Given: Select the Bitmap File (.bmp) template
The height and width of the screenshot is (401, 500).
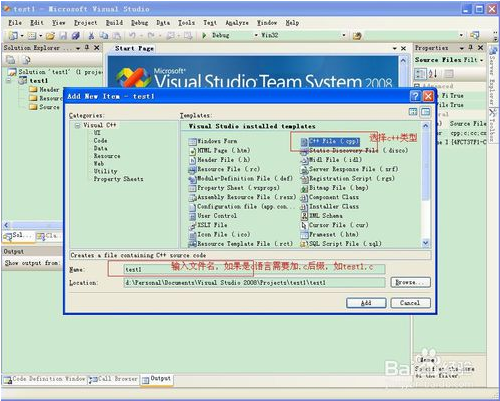Looking at the screenshot, I should coord(334,188).
